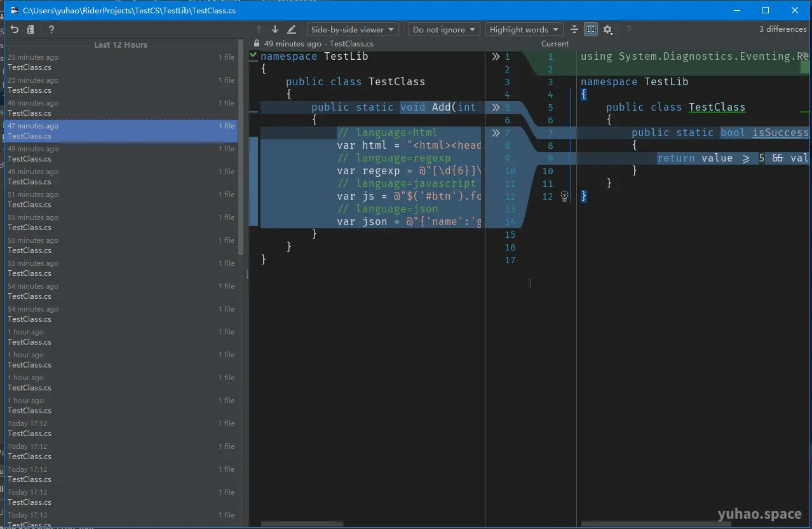Open the diff settings gear icon
Viewport: 812px width, 529px height.
pyautogui.click(x=607, y=29)
